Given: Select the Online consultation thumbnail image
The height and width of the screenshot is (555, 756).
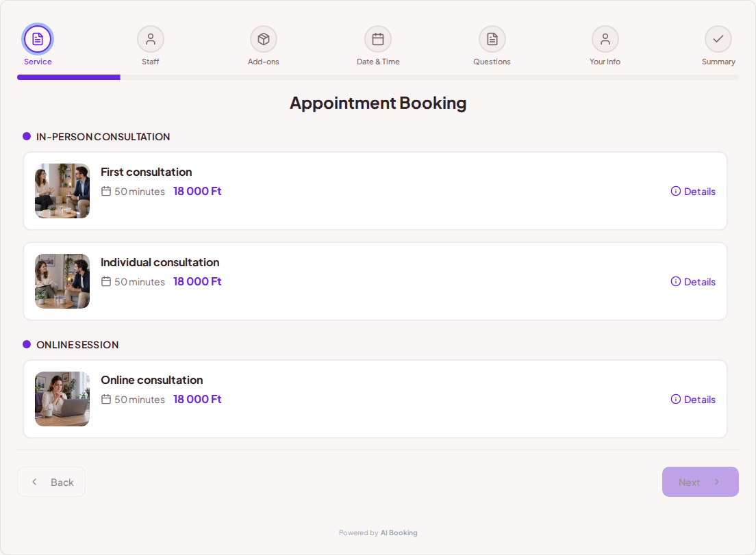Looking at the screenshot, I should [62, 399].
